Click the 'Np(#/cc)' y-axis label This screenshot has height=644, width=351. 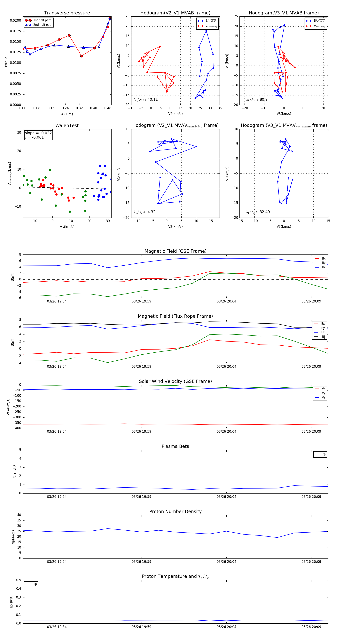[x=13, y=537]
